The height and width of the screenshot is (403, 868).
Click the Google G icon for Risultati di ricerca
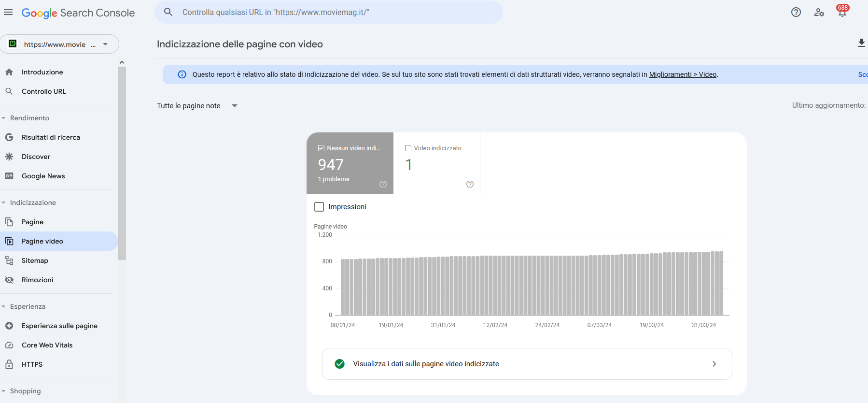point(9,137)
